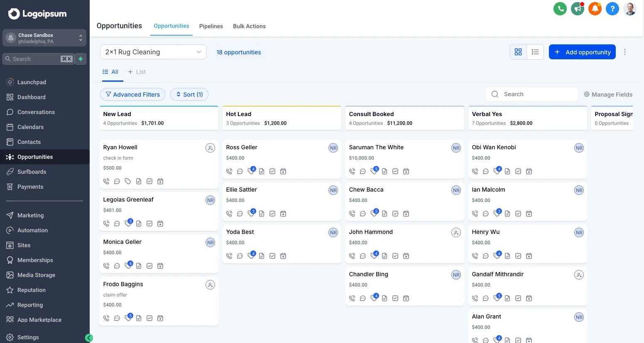Viewport: 644px width, 343px height.
Task: Open call icon on Chandler Bing card
Action: pos(352,298)
